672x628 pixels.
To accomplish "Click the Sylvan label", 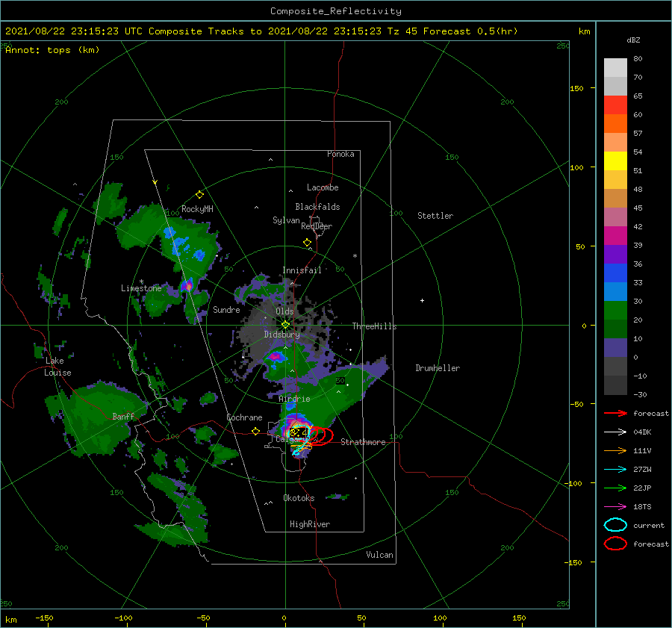I will (286, 220).
